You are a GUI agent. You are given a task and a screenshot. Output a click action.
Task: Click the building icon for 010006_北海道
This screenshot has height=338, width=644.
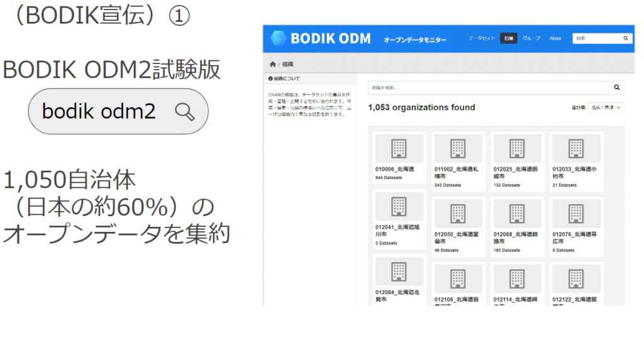[399, 148]
